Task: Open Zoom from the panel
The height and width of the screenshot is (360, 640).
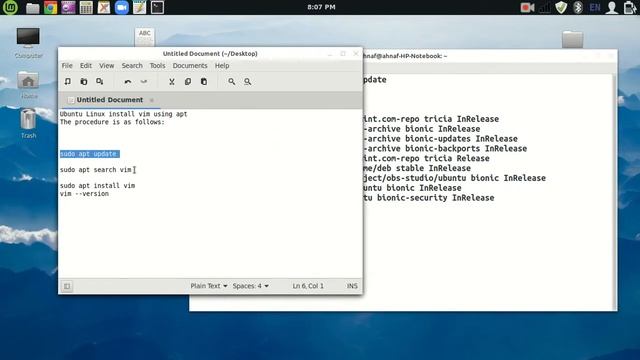Action: (x=122, y=8)
